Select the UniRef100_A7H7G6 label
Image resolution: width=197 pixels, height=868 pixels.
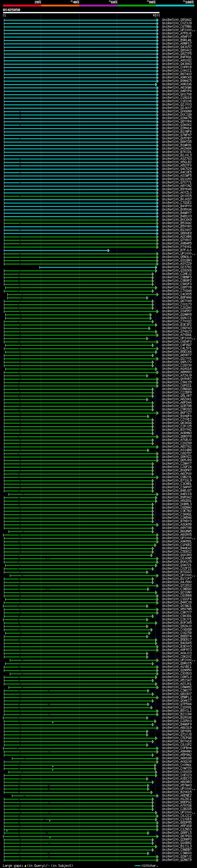[x=177, y=806]
